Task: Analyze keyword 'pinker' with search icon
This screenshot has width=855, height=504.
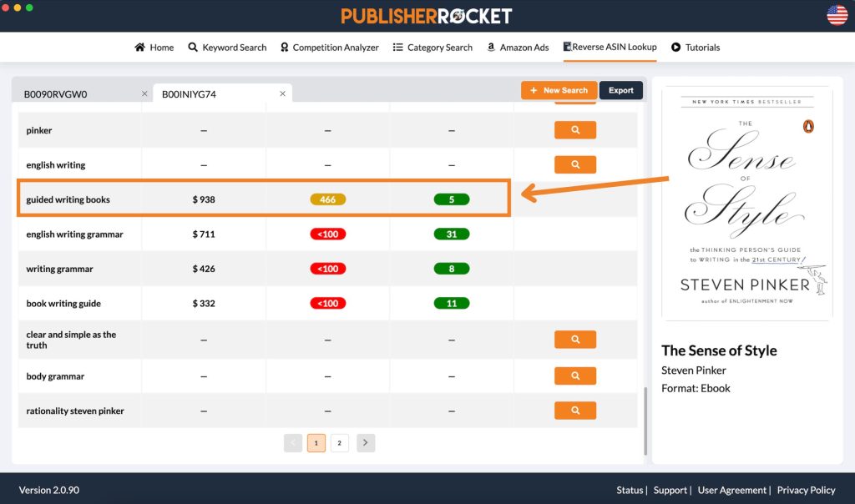Action: (575, 129)
